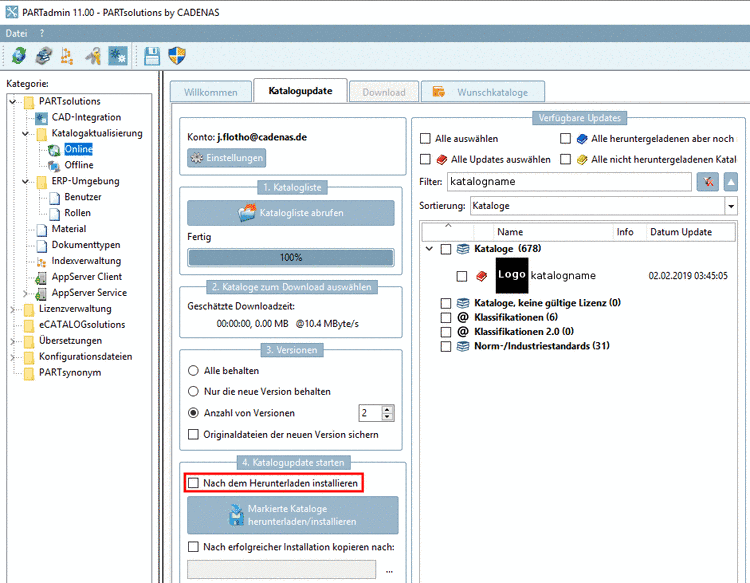Open the Datei menu

16,33
